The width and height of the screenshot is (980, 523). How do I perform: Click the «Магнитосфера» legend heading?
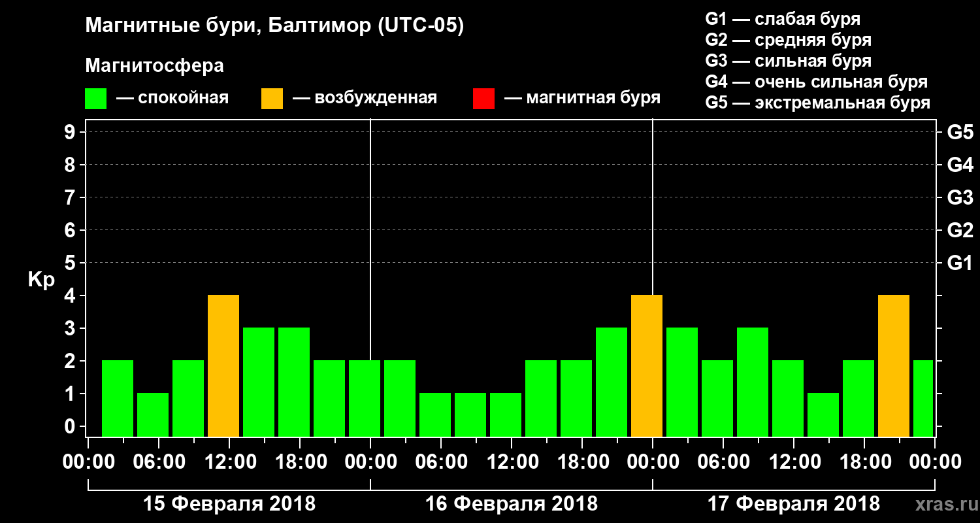coord(154,66)
